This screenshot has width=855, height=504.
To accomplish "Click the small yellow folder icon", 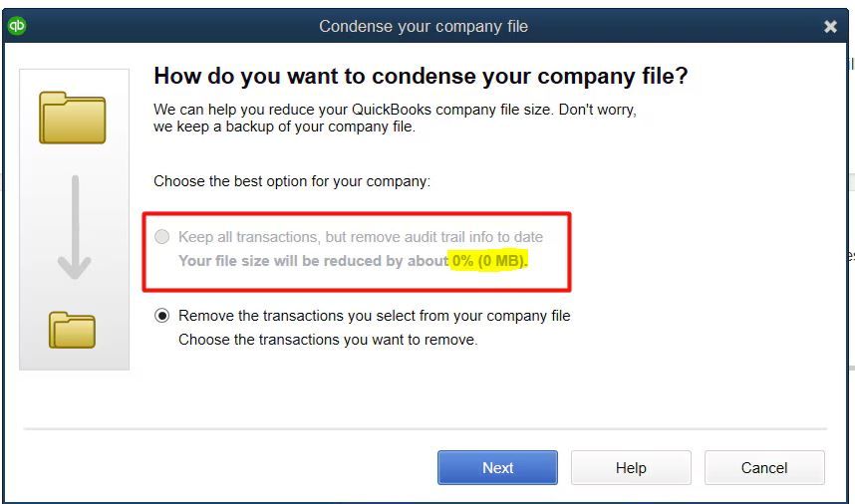I will coord(72,329).
